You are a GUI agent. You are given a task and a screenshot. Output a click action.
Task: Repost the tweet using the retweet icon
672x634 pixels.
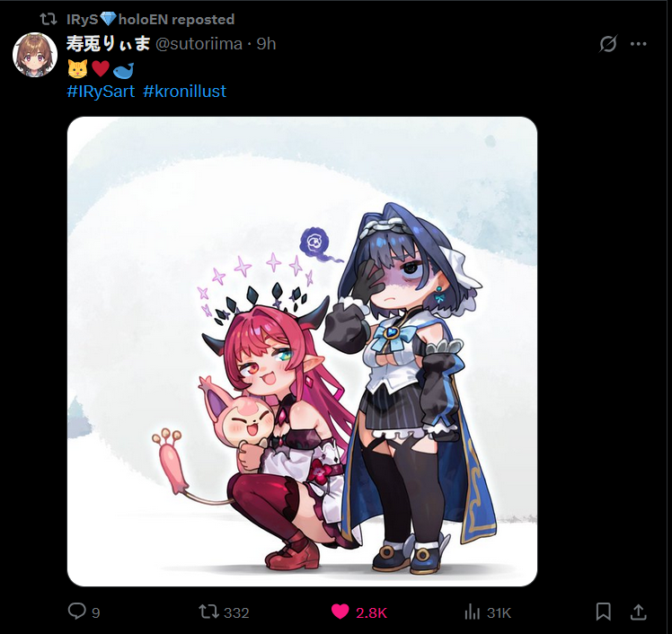208,612
